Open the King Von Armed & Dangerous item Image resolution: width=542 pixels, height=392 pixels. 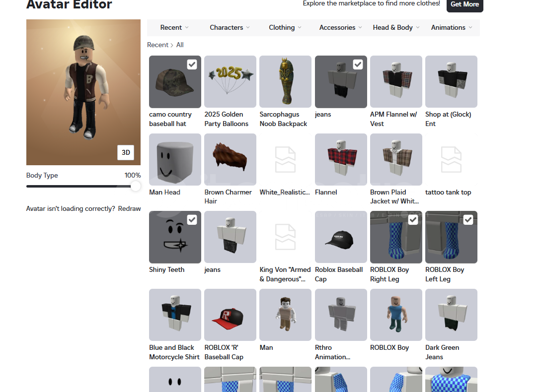coord(285,237)
